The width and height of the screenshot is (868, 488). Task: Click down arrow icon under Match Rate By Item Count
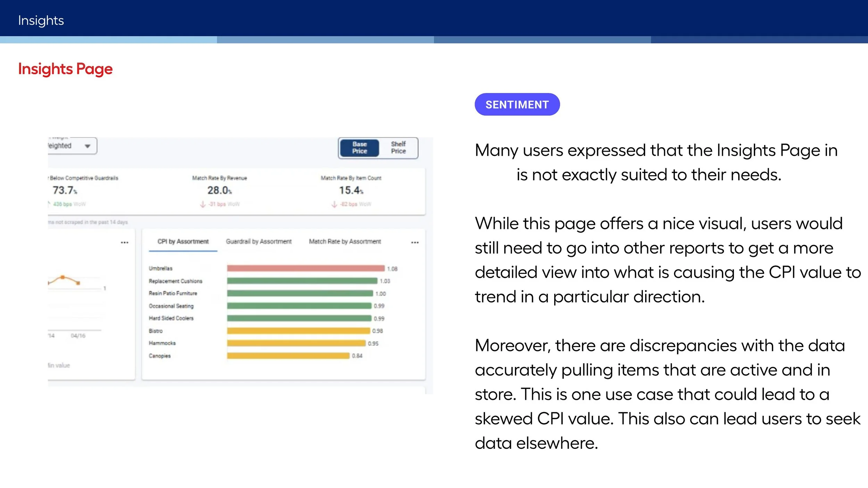click(334, 204)
